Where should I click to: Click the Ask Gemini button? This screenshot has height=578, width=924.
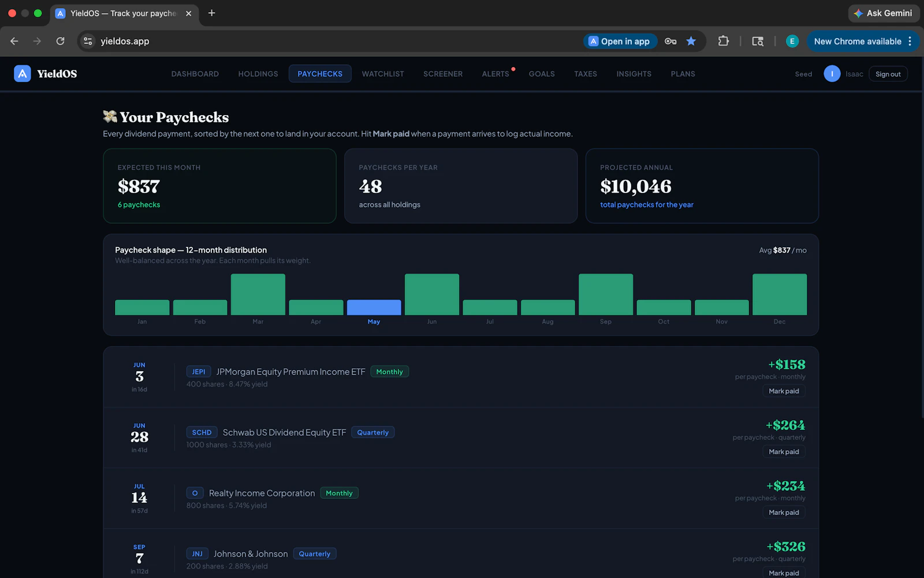click(x=884, y=13)
